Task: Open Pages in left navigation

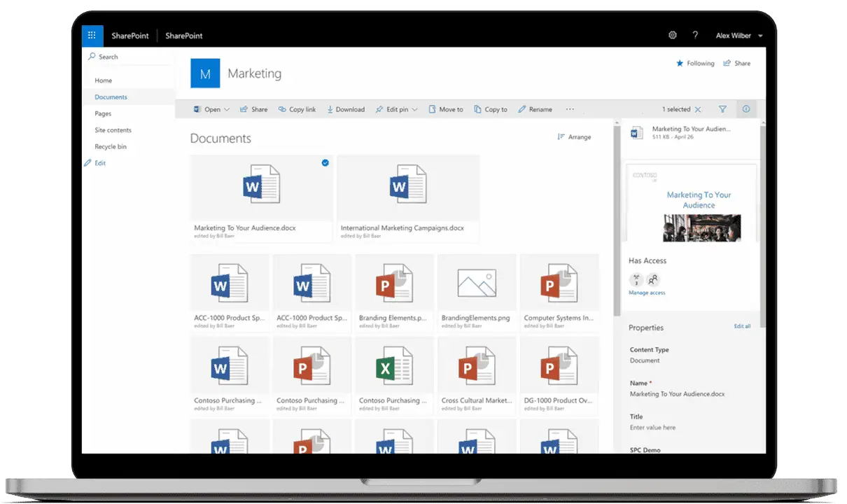Action: pos(103,113)
